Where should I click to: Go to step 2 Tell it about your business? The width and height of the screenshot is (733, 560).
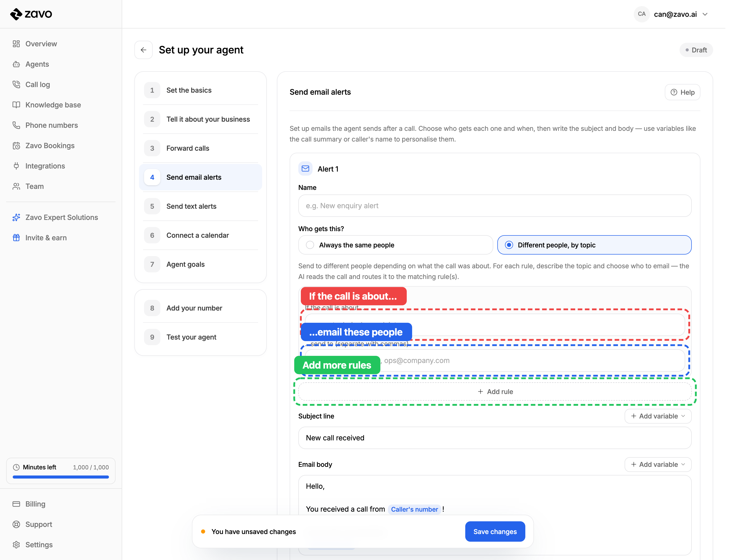(200, 119)
